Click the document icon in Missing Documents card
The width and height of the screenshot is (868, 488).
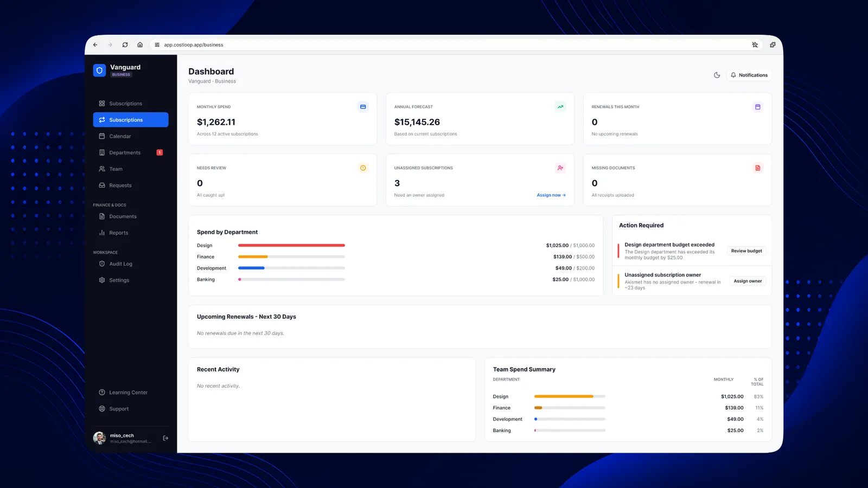coord(758,168)
